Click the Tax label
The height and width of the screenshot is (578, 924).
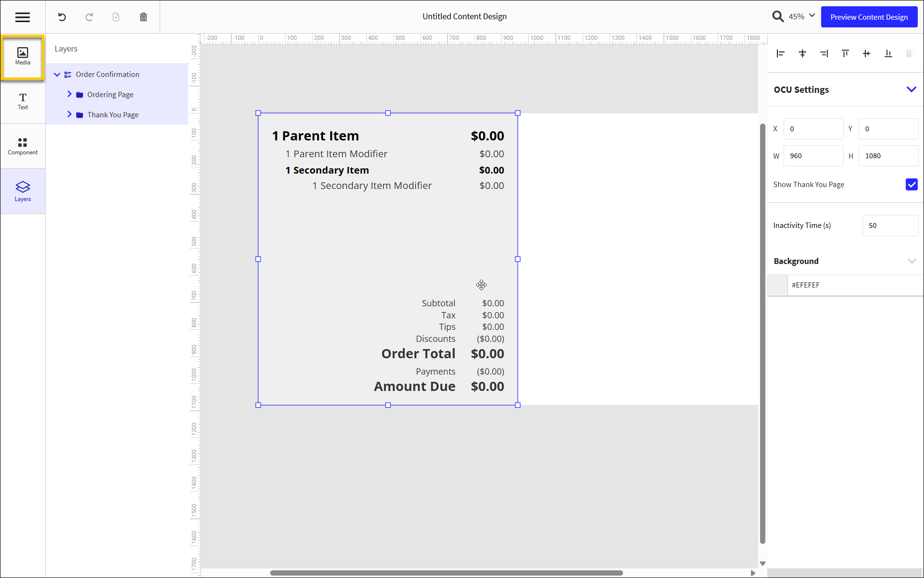[449, 315]
